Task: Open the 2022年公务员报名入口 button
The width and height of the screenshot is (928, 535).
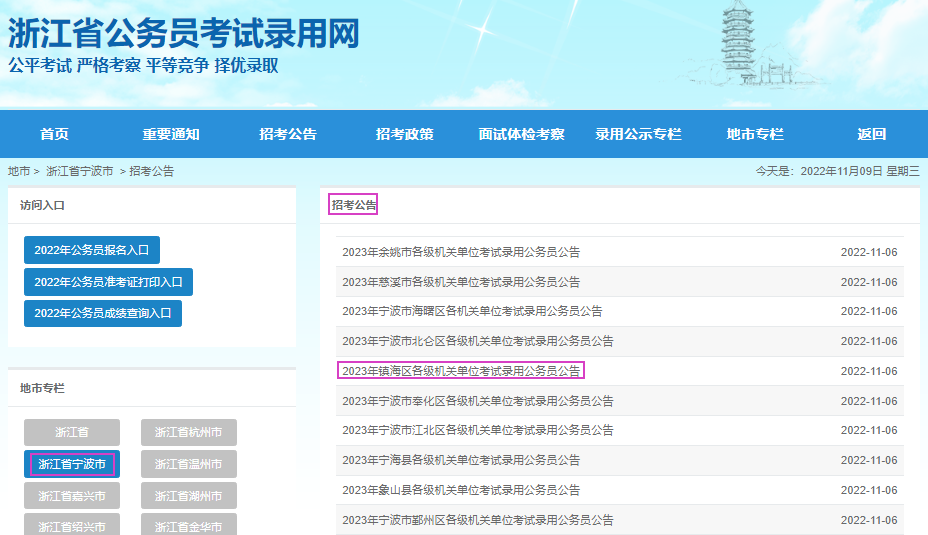Action: pyautogui.click(x=92, y=250)
